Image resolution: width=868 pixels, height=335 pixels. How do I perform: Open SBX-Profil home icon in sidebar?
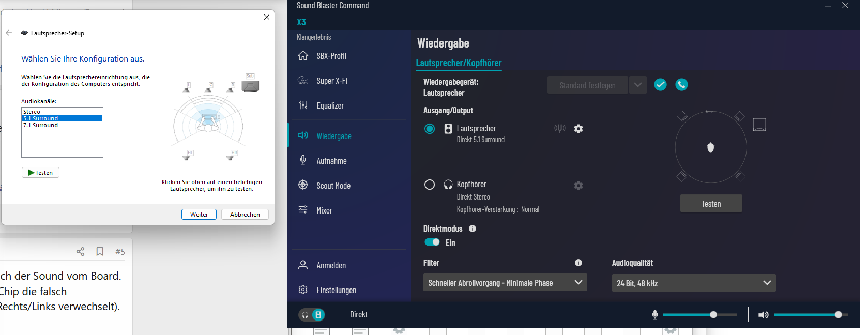(x=303, y=56)
